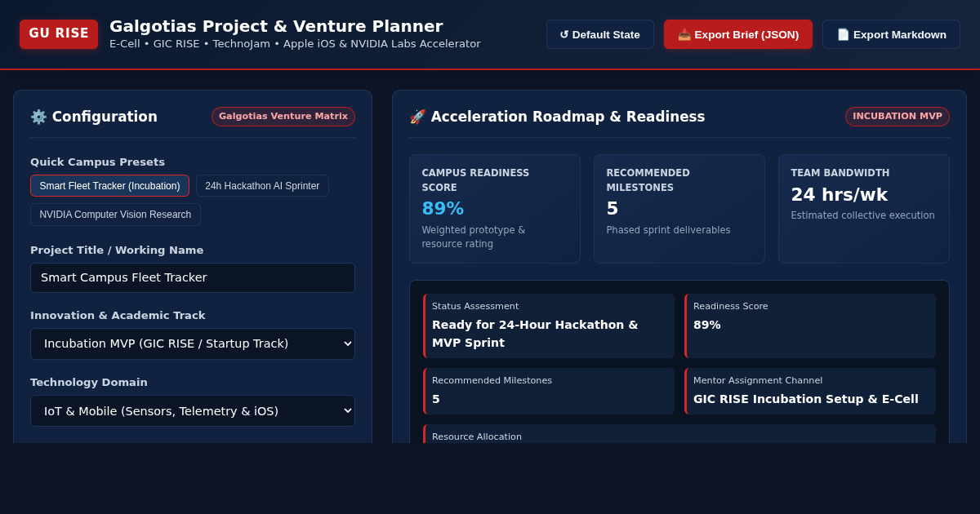Click the Recommended Milestones tile in detail panel

pyautogui.click(x=549, y=391)
